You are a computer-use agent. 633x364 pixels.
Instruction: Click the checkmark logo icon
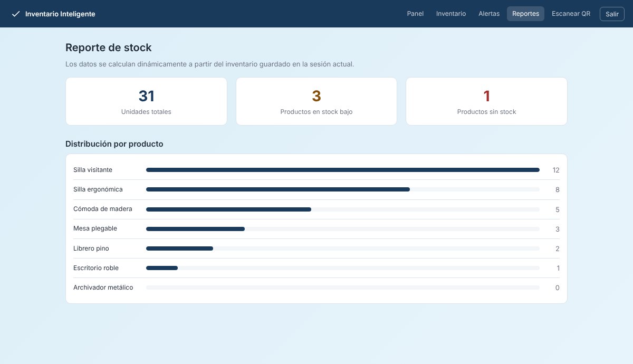pos(16,14)
